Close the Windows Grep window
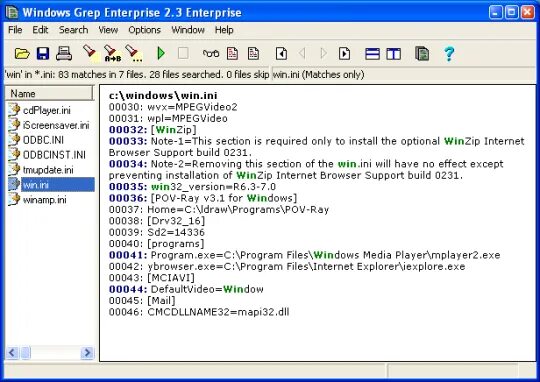 pos(527,13)
